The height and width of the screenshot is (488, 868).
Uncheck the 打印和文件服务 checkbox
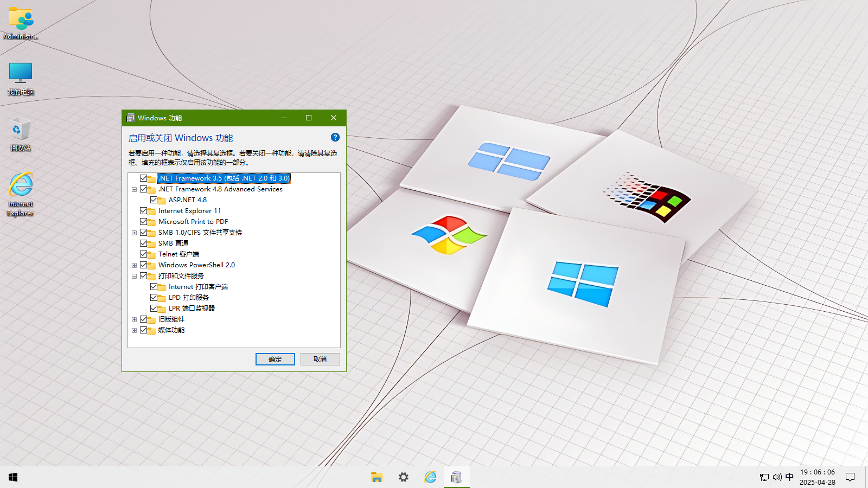click(143, 275)
